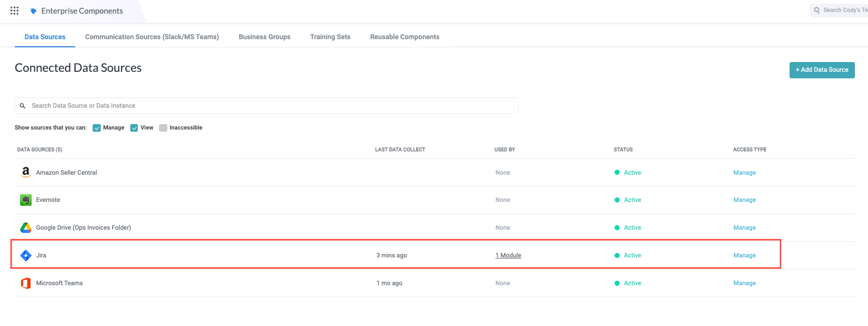Uncheck the View filter checkbox
The width and height of the screenshot is (868, 326).
(134, 128)
